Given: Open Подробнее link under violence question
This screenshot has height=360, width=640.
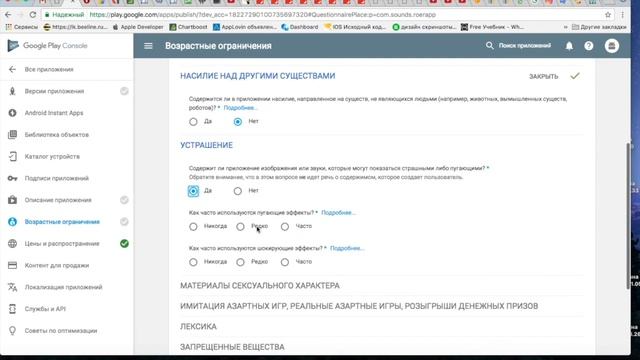Looking at the screenshot, I should [240, 108].
